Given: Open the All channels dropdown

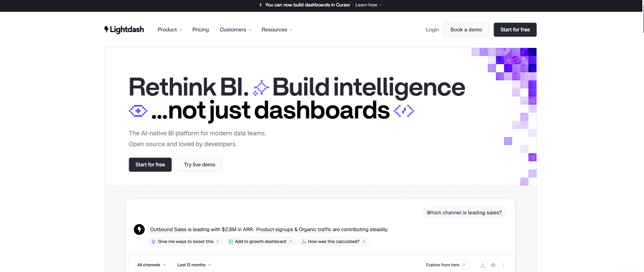Looking at the screenshot, I should pos(152,265).
